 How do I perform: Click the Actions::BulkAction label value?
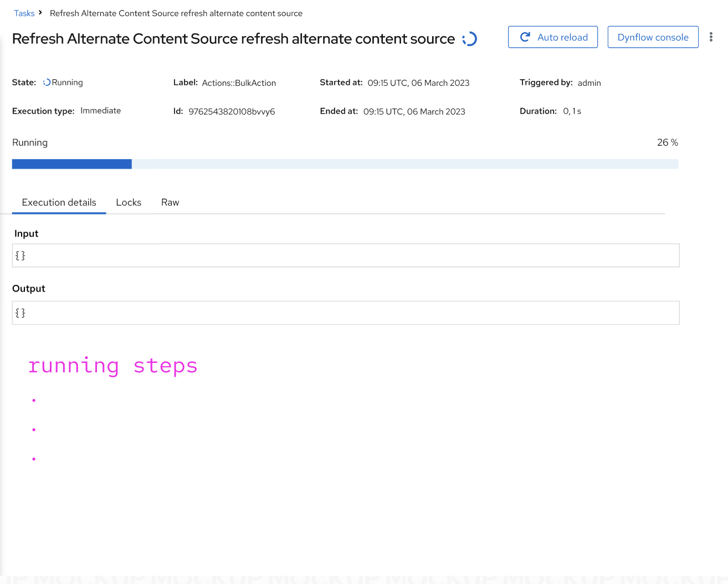point(239,83)
